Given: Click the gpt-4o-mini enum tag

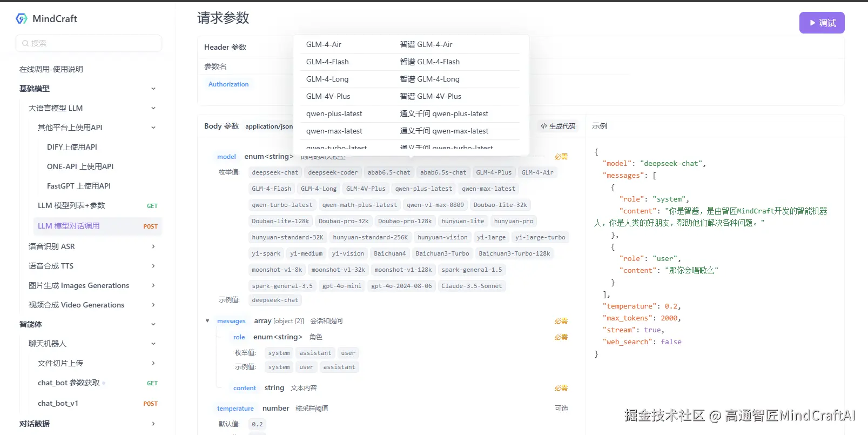Looking at the screenshot, I should click(x=342, y=286).
